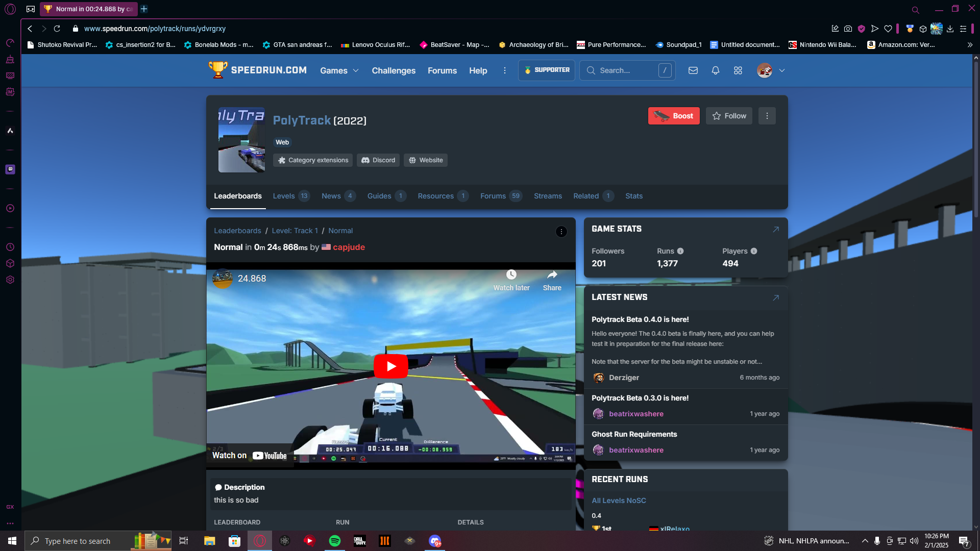
Task: Expand Game Stats with arrow icon
Action: click(x=775, y=229)
